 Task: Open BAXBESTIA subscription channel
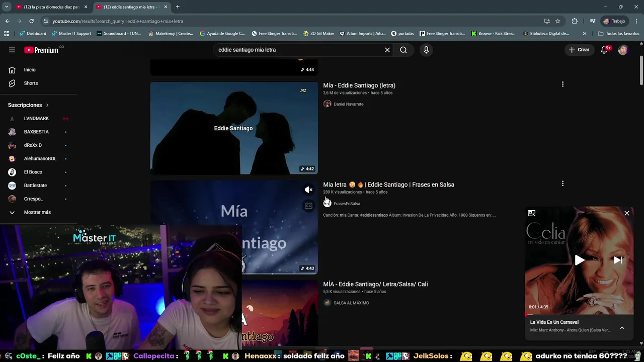tap(36, 132)
